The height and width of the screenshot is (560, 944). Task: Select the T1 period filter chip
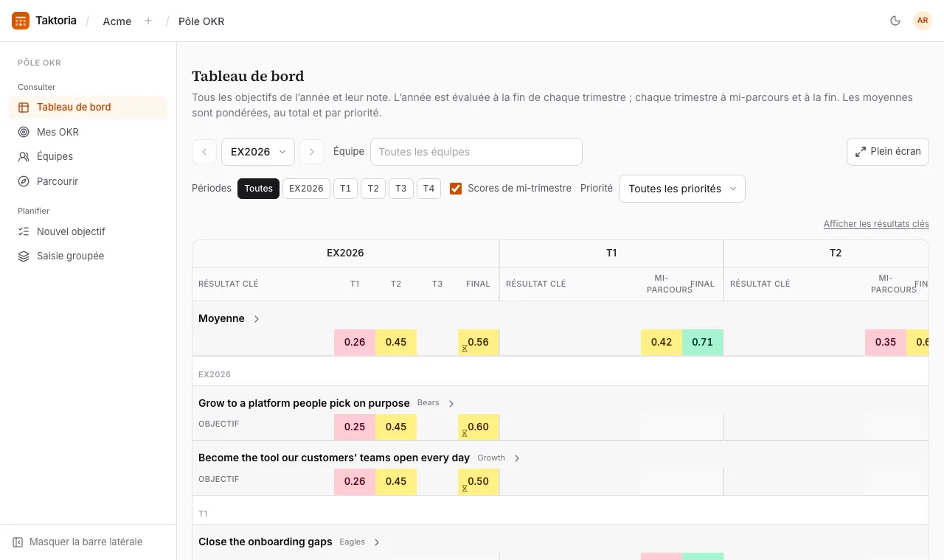tap(345, 189)
